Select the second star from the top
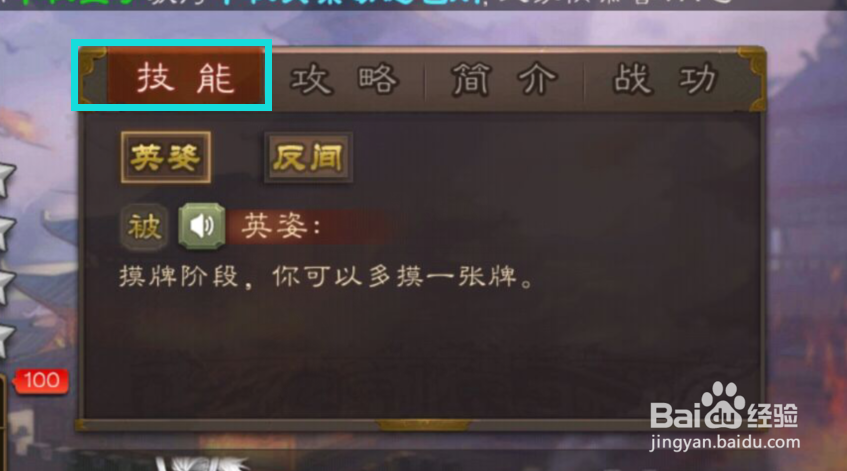This screenshot has width=847, height=471. tap(5, 232)
